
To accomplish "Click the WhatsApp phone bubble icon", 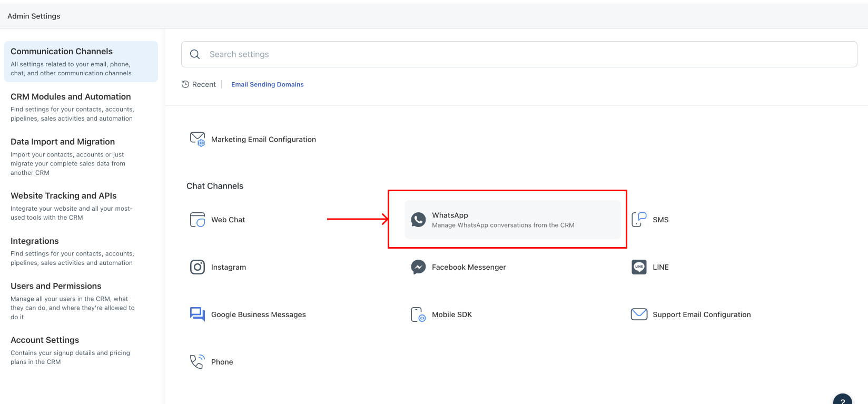I will coord(418,220).
